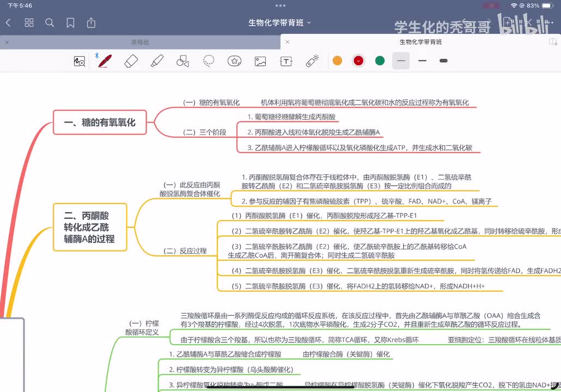
Task: Tap 亚细胞定位: 三羧酸循环在线粒体基质 text
Action: tap(504, 340)
